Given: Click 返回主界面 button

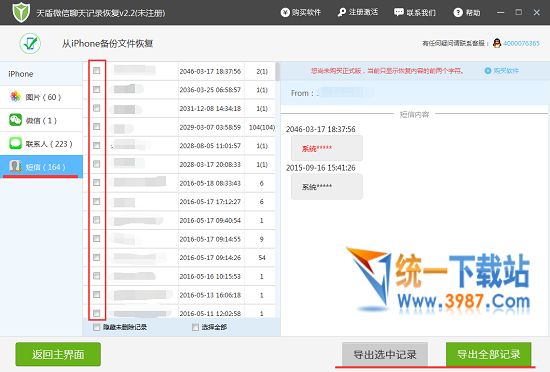Looking at the screenshot, I should tap(58, 354).
